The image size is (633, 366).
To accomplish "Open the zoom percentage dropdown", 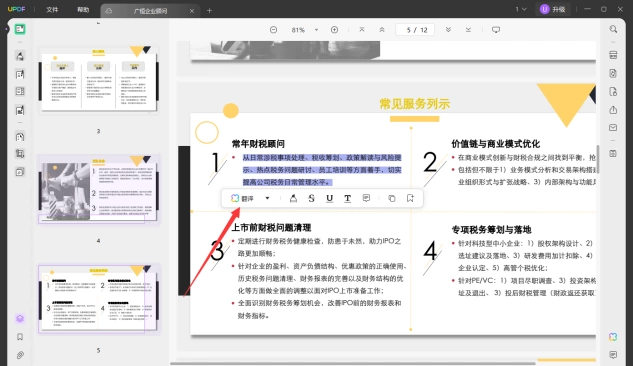I will 316,30.
